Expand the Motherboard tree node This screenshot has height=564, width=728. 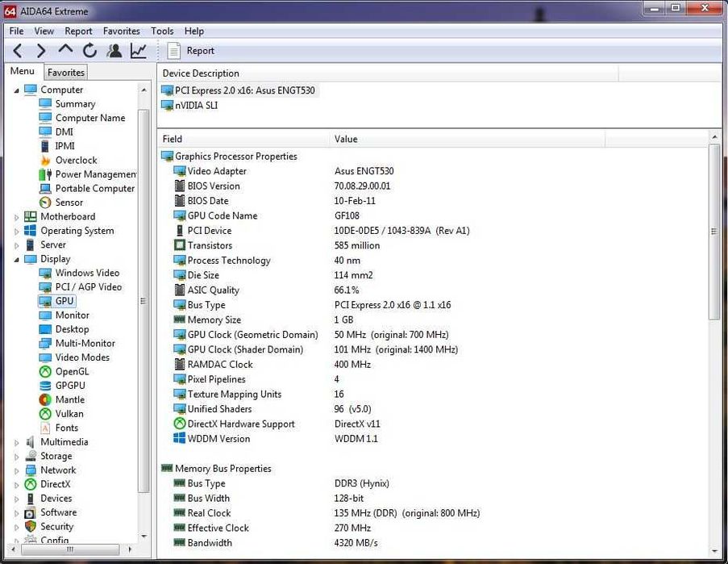click(x=17, y=217)
